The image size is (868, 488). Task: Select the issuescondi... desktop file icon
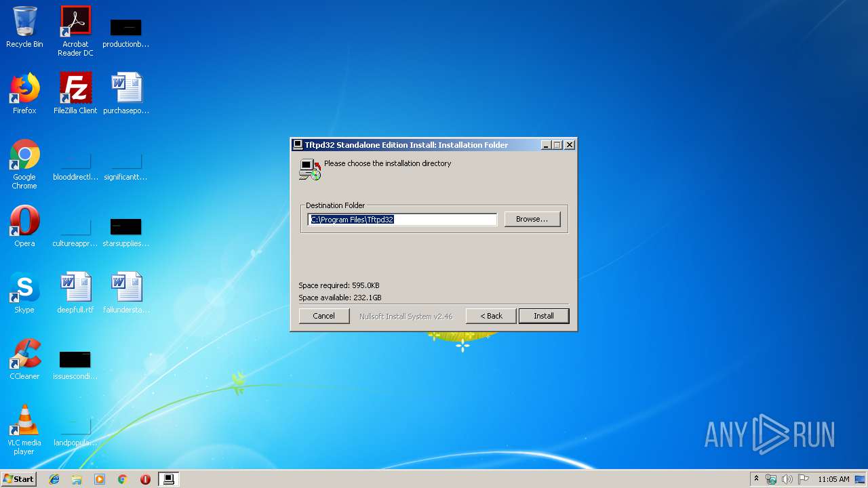(x=75, y=365)
